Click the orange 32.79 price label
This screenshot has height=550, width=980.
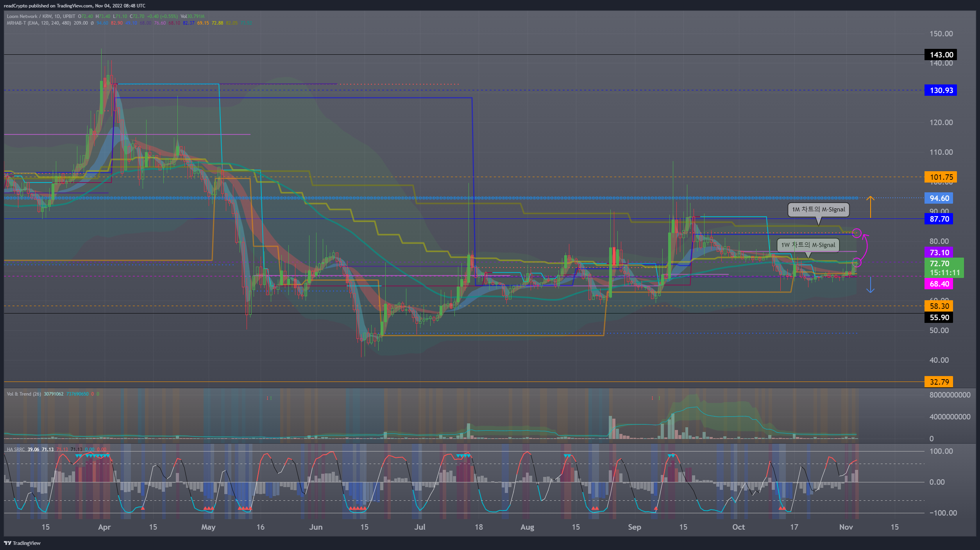(x=939, y=382)
